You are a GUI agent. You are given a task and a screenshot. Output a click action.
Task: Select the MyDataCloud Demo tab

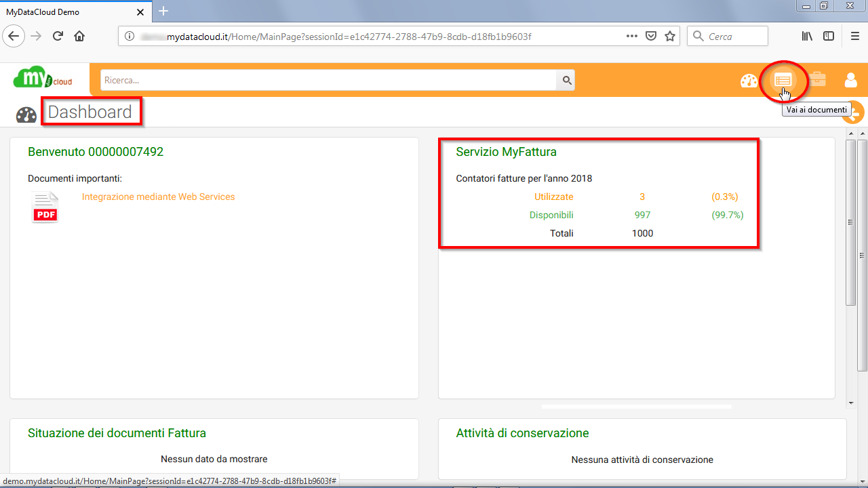click(x=75, y=12)
